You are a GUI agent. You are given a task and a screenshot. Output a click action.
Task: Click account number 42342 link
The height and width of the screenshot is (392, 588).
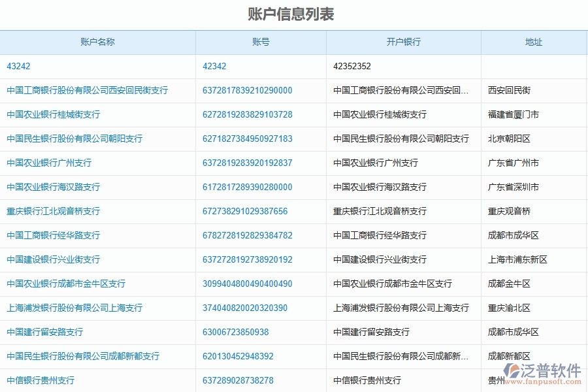[212, 66]
